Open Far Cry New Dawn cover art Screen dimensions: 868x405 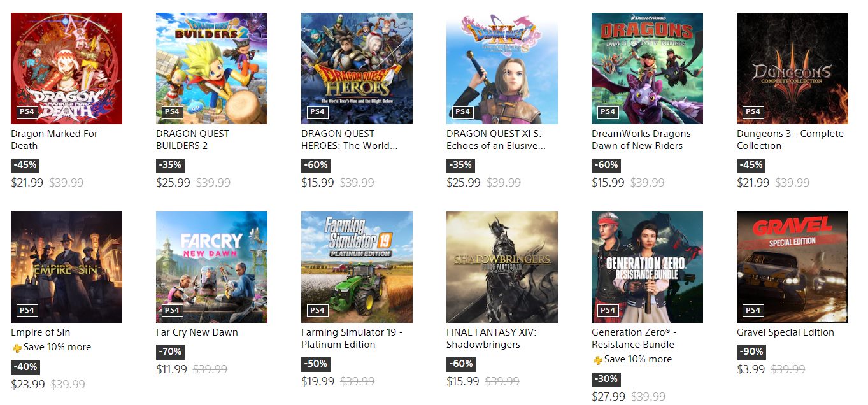coord(211,267)
